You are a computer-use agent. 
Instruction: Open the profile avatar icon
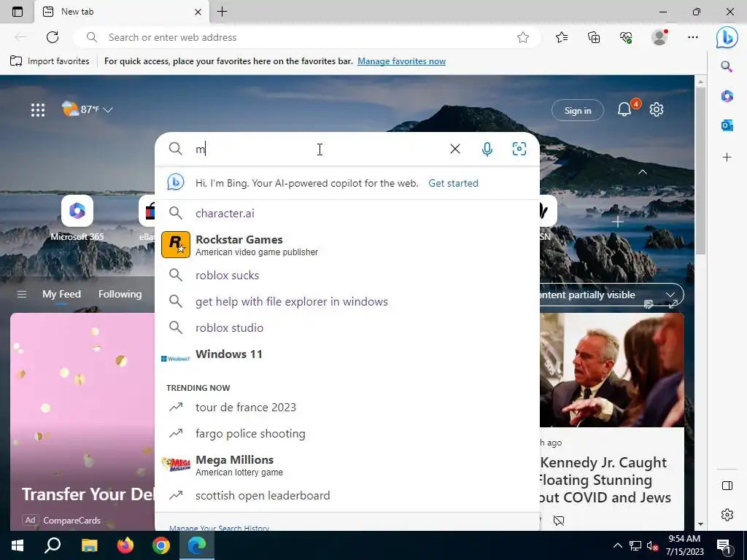[x=659, y=37]
